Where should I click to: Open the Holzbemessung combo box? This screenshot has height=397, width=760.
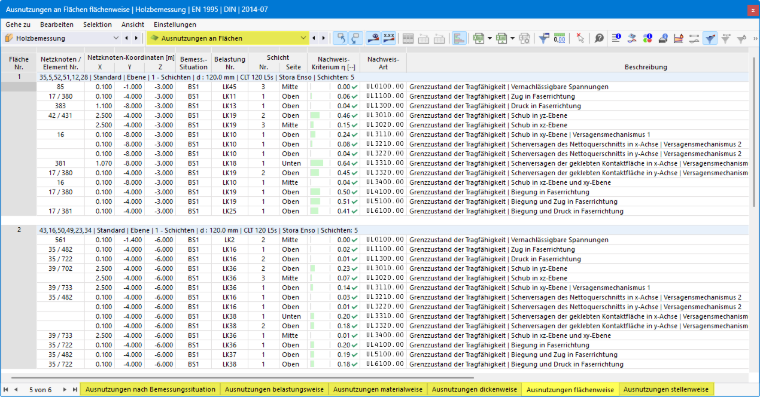tap(62, 38)
